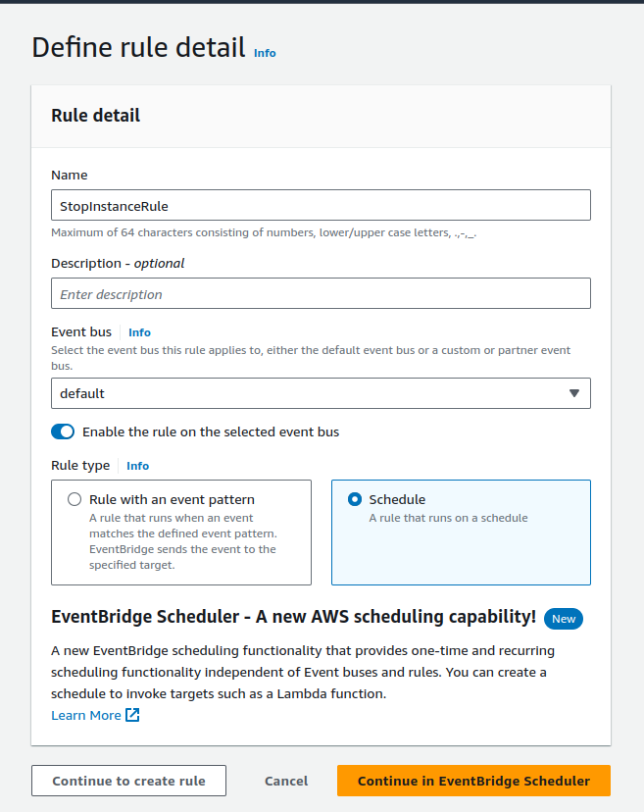Select the Rule with an event pattern card
This screenshot has height=812, width=644.
[181, 533]
